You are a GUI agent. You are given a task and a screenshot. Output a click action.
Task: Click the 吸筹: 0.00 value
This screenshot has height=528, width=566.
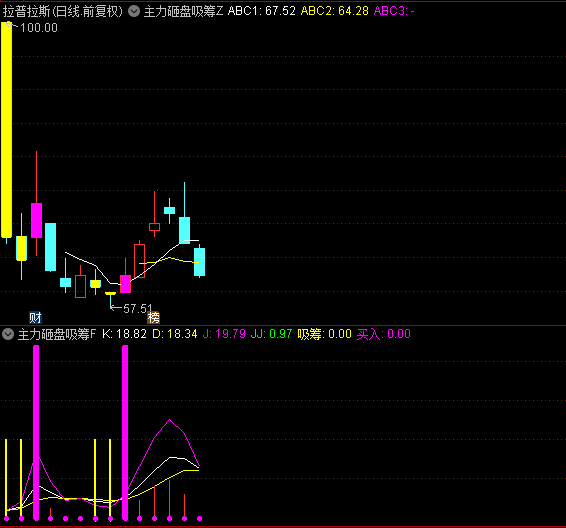coord(325,334)
